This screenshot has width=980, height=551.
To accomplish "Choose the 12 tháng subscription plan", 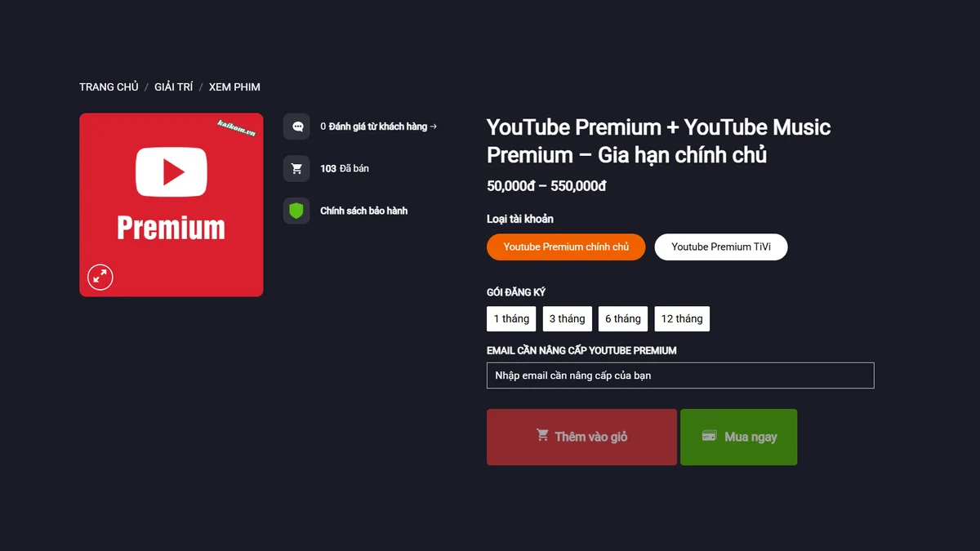I will (x=682, y=318).
